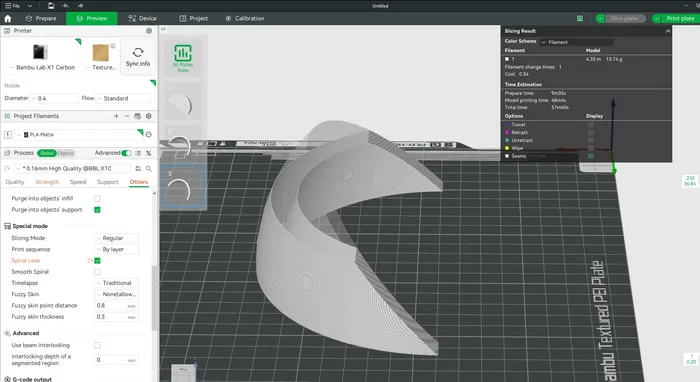
Task: Open Fuzzy Skin dropdown
Action: click(117, 294)
